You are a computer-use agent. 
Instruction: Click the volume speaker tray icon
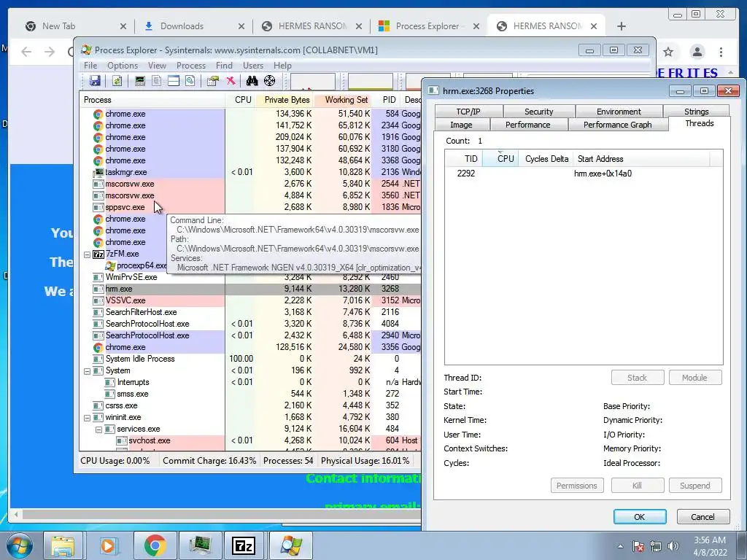point(673,546)
